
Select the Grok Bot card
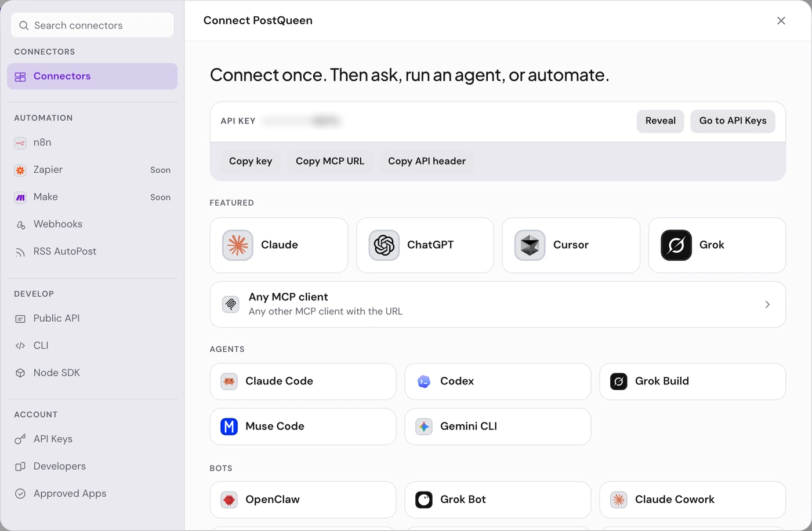tap(498, 500)
